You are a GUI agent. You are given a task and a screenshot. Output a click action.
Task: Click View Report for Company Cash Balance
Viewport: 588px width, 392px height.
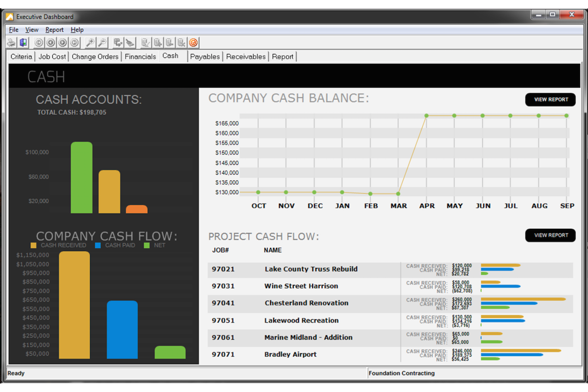click(x=551, y=99)
